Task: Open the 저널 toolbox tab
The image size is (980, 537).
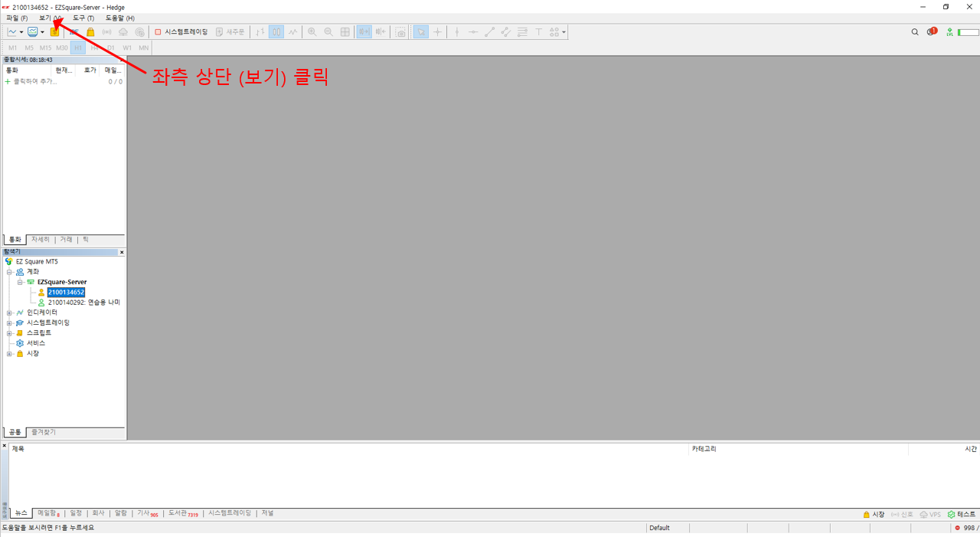Action: 267,513
